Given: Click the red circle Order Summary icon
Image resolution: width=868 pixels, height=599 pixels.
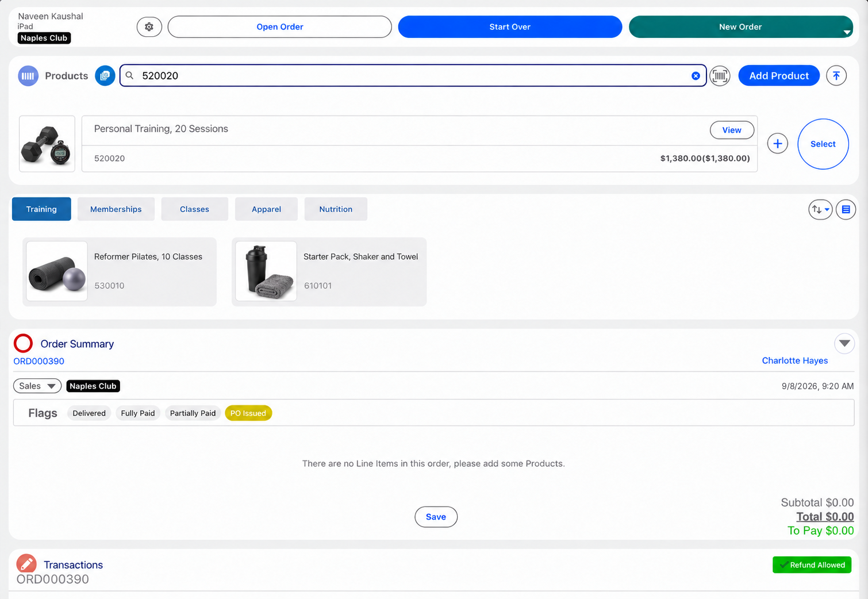Looking at the screenshot, I should tap(24, 343).
